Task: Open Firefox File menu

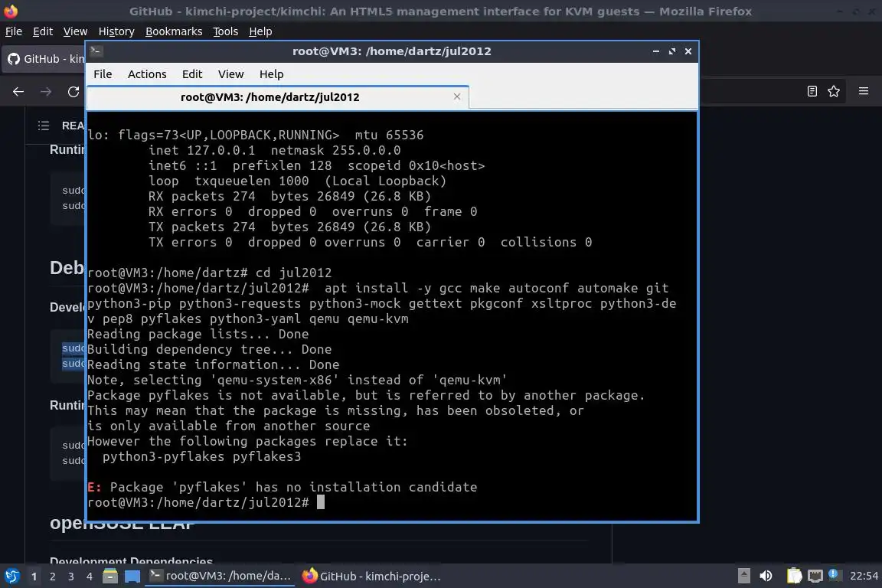Action: coord(14,31)
